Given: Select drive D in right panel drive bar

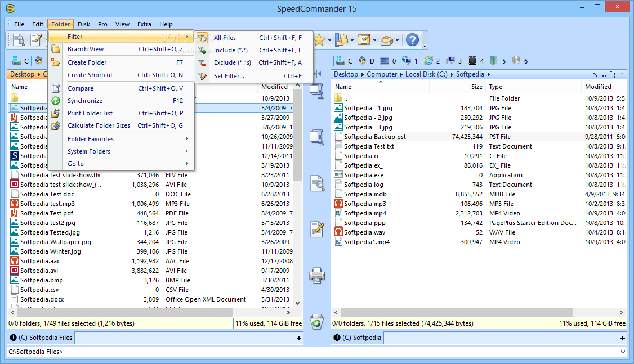Looking at the screenshot, I should pyautogui.click(x=367, y=61).
